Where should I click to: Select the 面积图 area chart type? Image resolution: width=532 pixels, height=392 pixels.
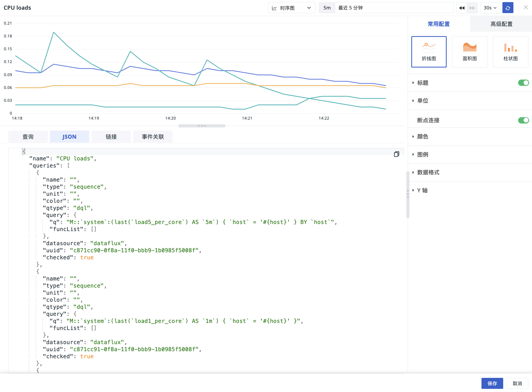tap(470, 52)
